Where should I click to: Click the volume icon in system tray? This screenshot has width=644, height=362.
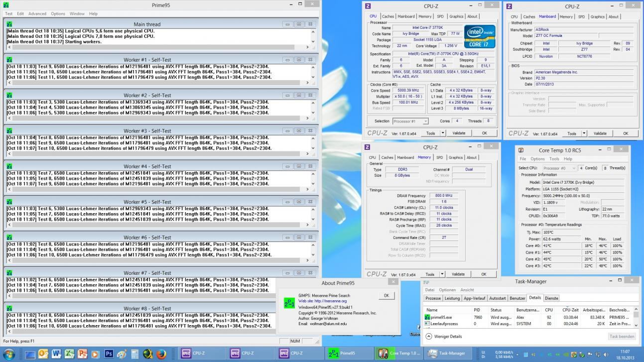tap(606, 355)
